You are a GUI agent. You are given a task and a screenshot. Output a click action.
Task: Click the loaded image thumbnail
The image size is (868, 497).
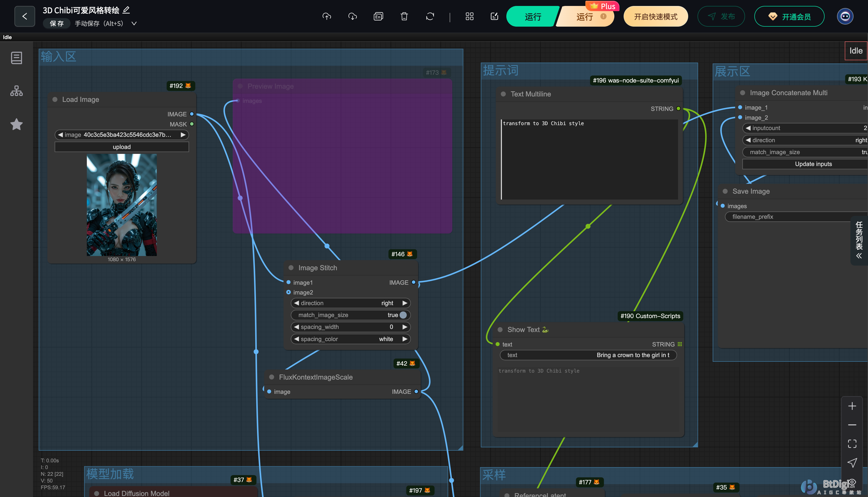pos(122,205)
